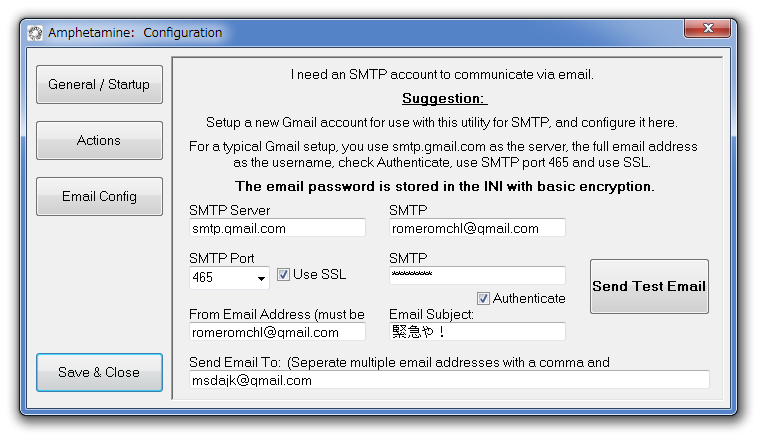Click the bold email password encryption notice
Viewport: 757px width, 439px height.
(445, 186)
